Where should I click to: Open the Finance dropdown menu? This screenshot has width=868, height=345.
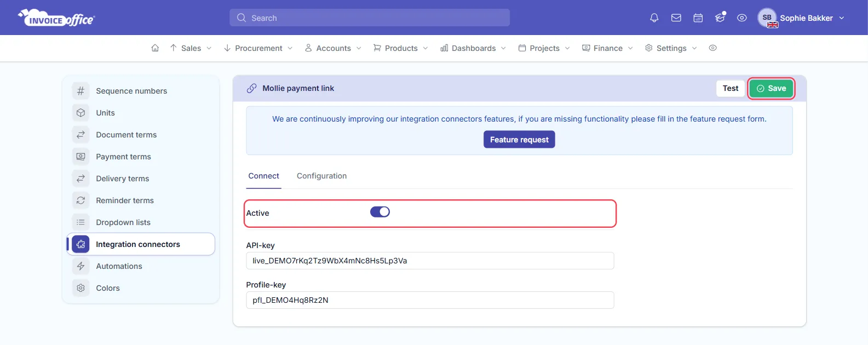click(607, 48)
